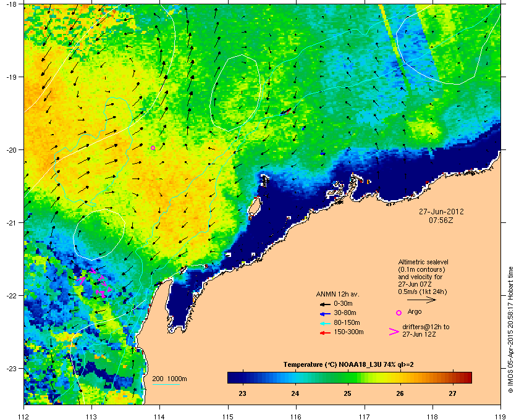Click the colorbar at 25 degrees green
Screen dimensions: 519x420
tap(347, 377)
